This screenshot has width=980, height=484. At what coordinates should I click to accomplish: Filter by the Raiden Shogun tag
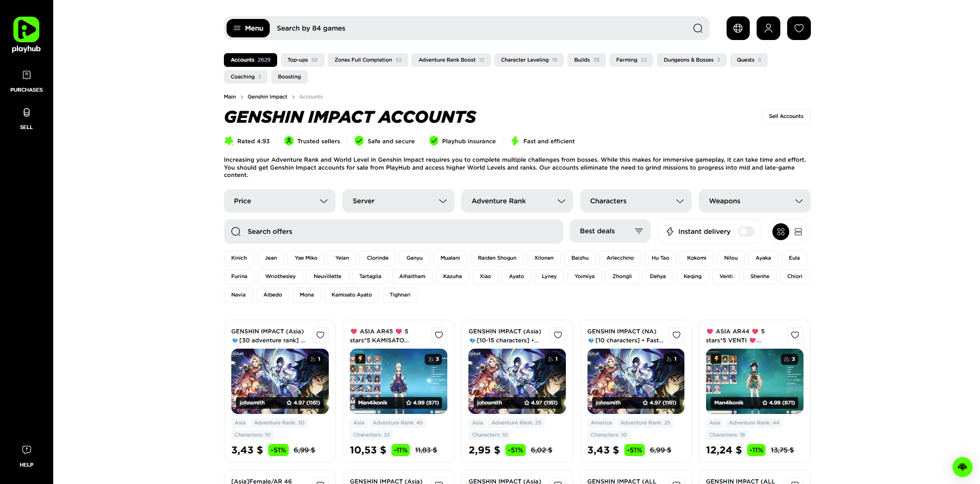[x=497, y=258]
